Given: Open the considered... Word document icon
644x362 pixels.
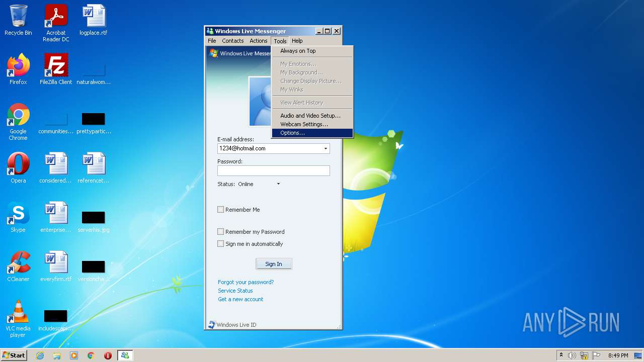Looking at the screenshot, I should click(x=56, y=168).
